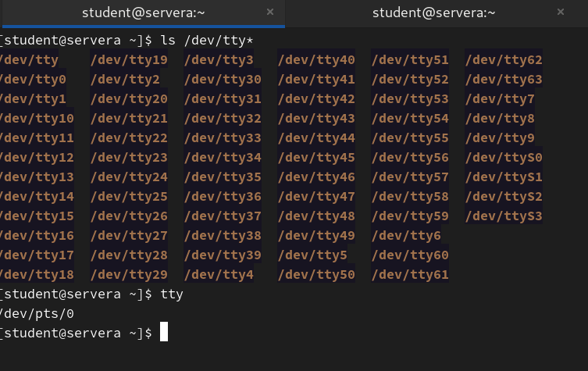Click the /dev/tty18 entry

[x=37, y=274]
